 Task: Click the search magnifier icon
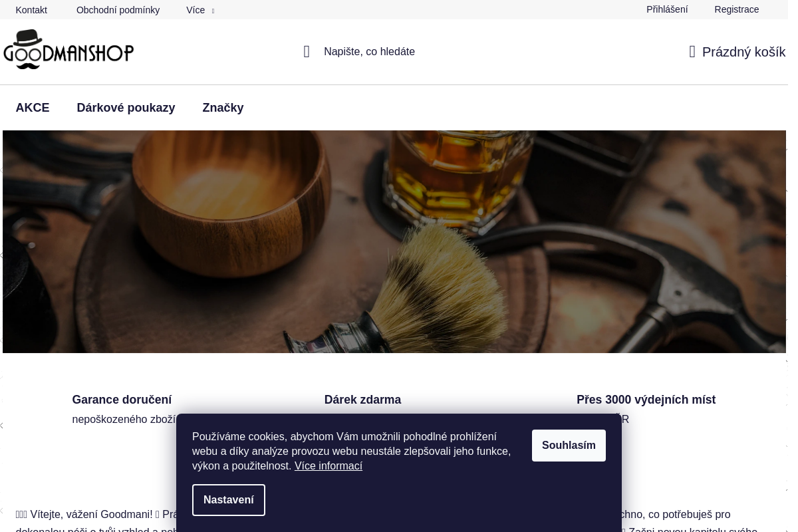click(x=307, y=52)
